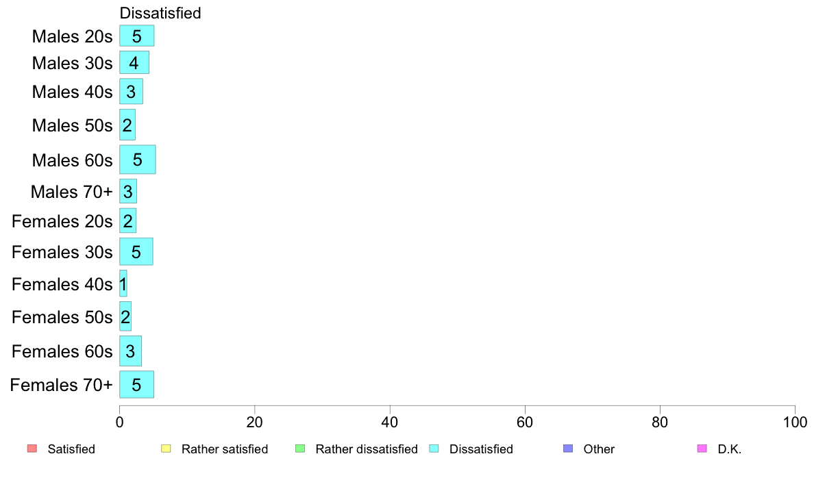The image size is (814, 504).
Task: Click the Females 50s row label
Action: click(x=62, y=316)
